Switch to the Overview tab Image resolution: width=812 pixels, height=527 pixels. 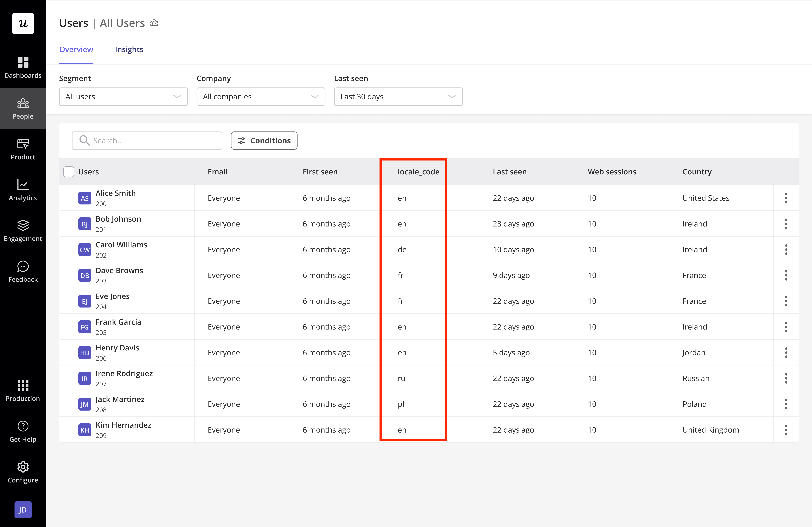tap(76, 49)
